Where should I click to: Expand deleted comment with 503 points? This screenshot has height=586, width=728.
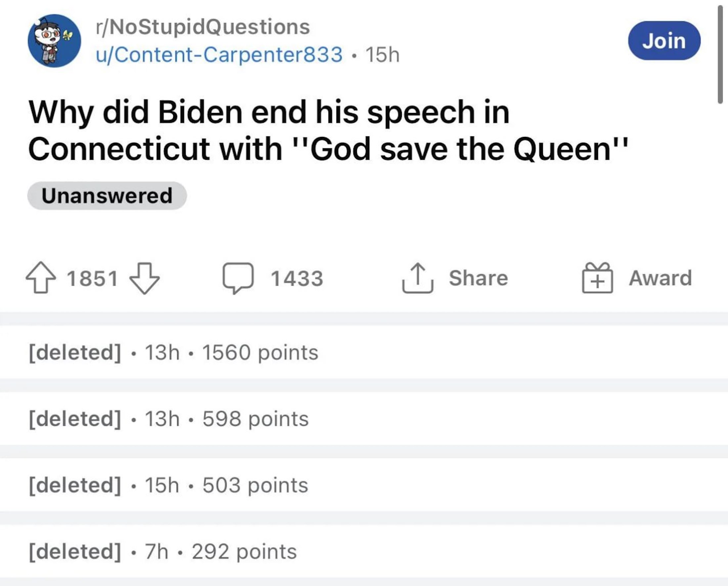[168, 485]
